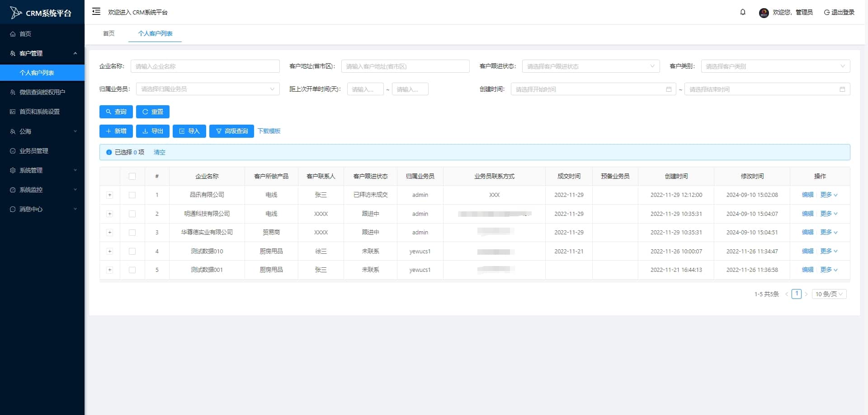Click the calendar icon in start time field
Viewport: 868px width, 415px height.
tap(669, 89)
